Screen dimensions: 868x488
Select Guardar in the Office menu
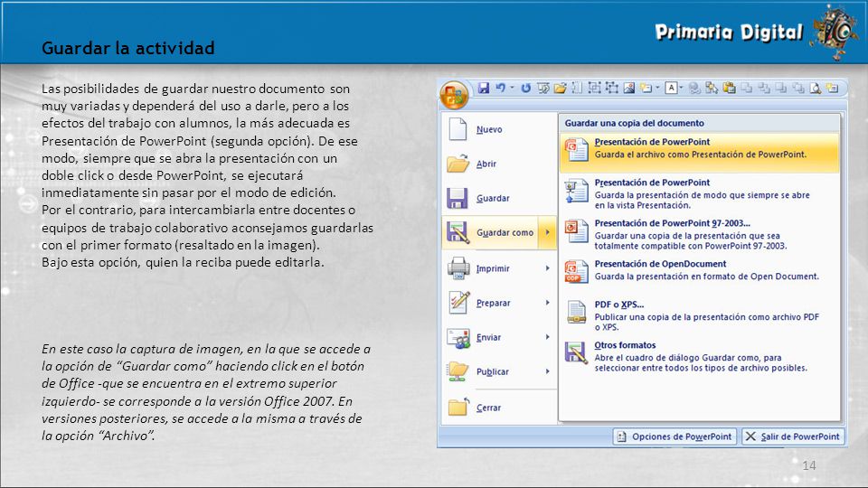pyautogui.click(x=499, y=198)
